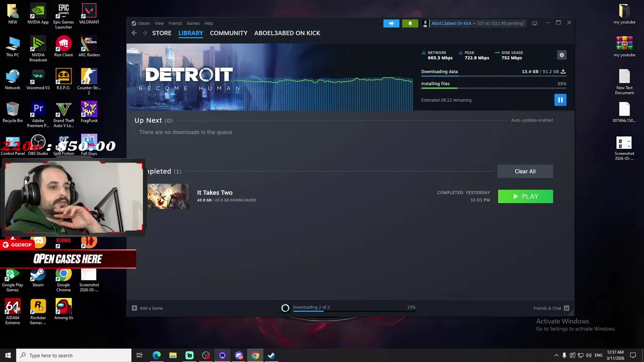This screenshot has height=362, width=644.
Task: Click the Steam announcements megaphone icon
Action: (x=391, y=23)
